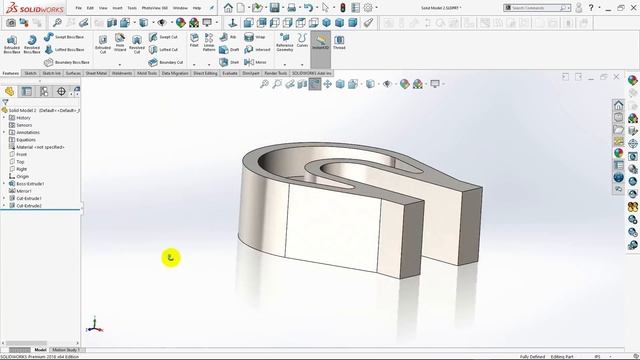Open the Reference Geometry dropdown arrow
The height and width of the screenshot is (360, 640).
point(285,64)
